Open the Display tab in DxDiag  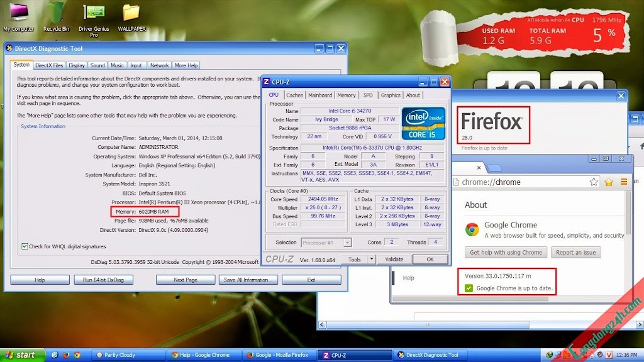pos(76,65)
